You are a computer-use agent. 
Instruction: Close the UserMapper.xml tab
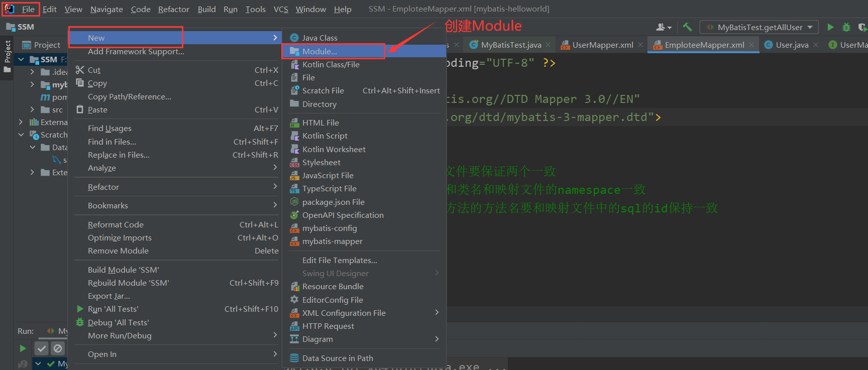pos(640,45)
